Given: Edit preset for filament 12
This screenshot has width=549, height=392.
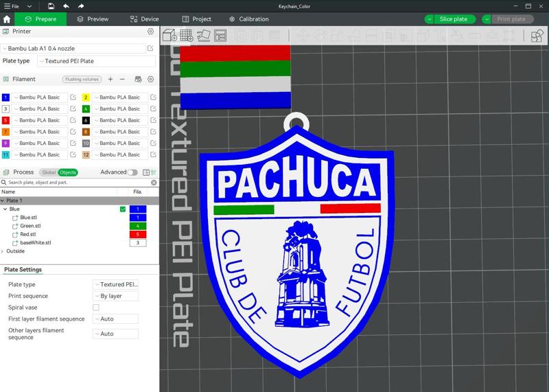Looking at the screenshot, I should click(153, 154).
